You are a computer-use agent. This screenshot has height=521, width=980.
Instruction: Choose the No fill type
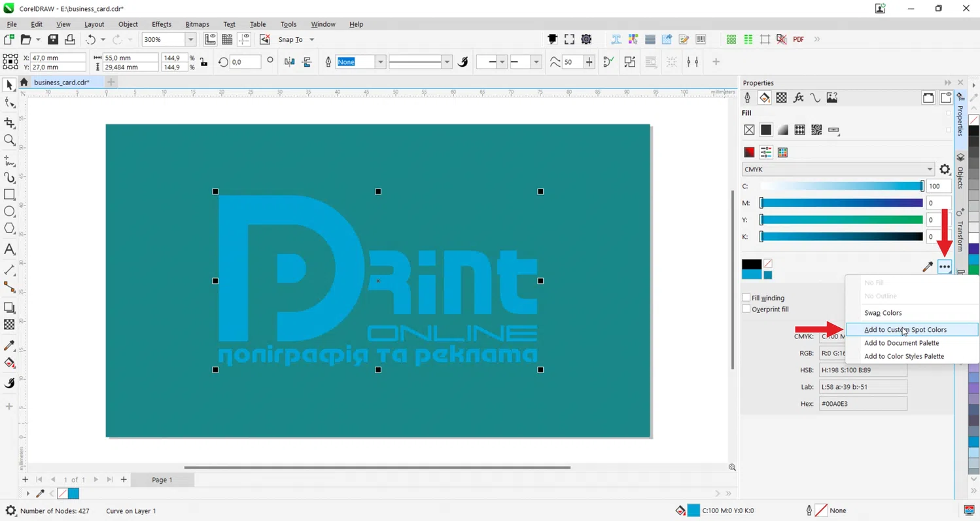coord(749,130)
